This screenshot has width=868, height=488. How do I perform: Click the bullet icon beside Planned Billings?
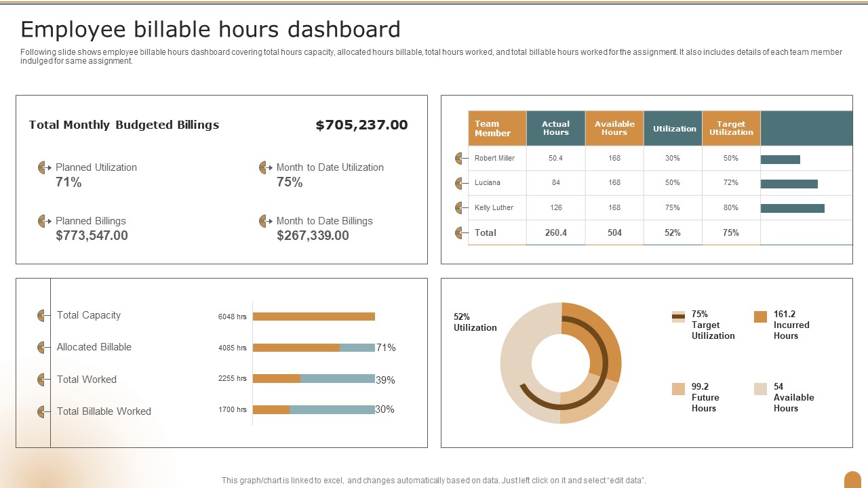45,221
